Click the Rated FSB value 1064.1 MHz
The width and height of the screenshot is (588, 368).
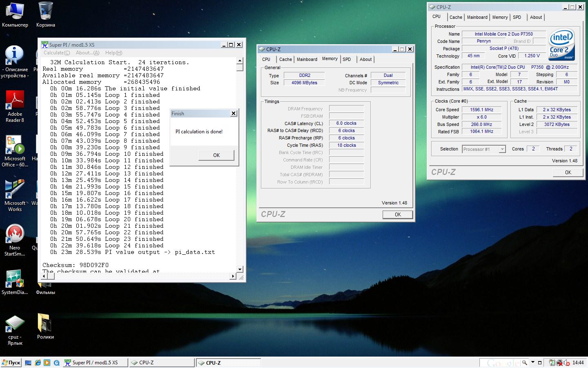482,131
